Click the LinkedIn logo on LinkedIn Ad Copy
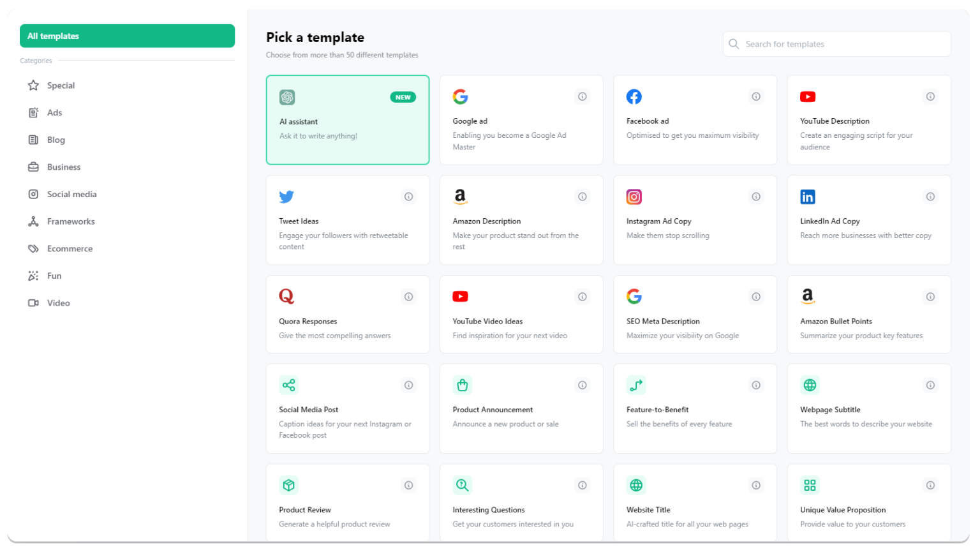 point(808,197)
